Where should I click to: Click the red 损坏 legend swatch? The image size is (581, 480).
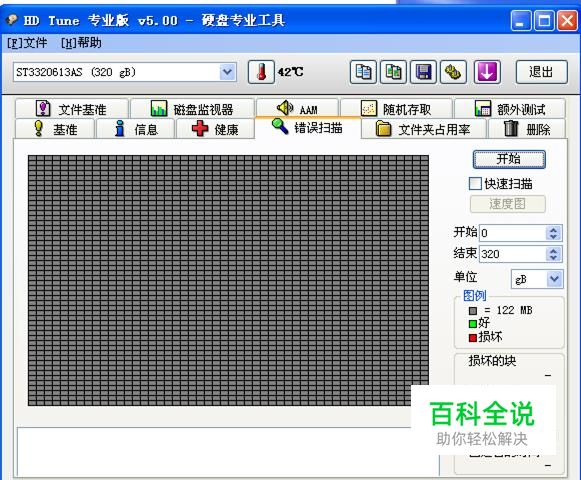click(473, 337)
